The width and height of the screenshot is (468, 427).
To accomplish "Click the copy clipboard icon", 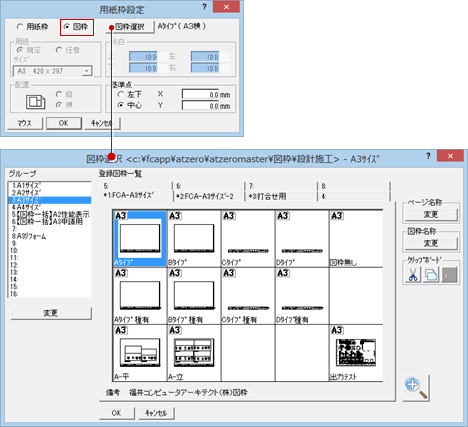I will (431, 275).
